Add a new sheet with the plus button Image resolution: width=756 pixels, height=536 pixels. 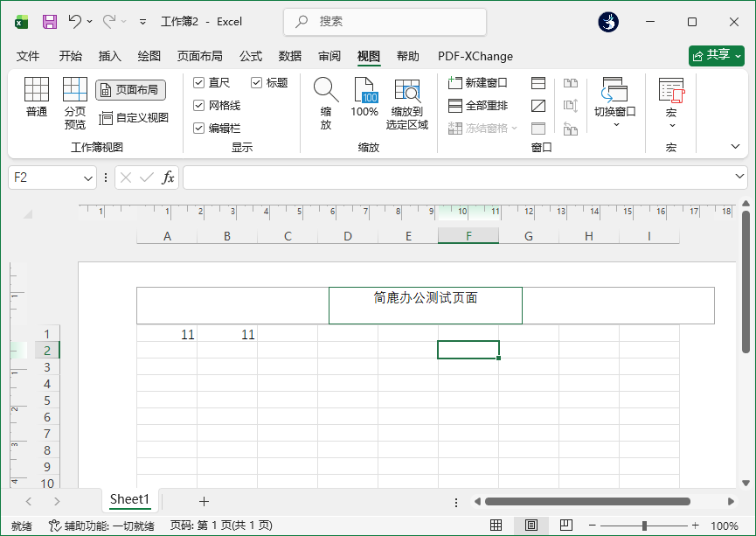[204, 500]
